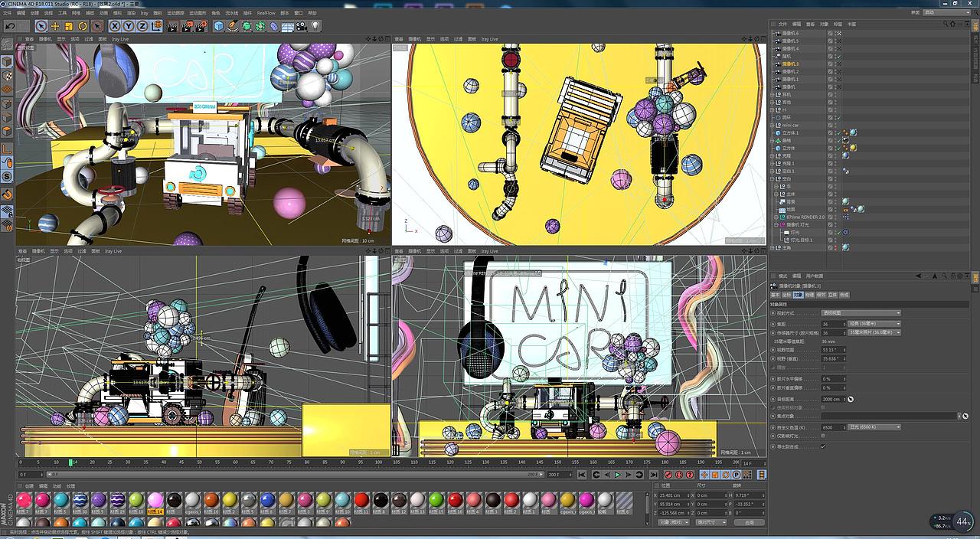The width and height of the screenshot is (980, 539).
Task: Switch to the 坐标 attributes tab
Action: coord(786,295)
